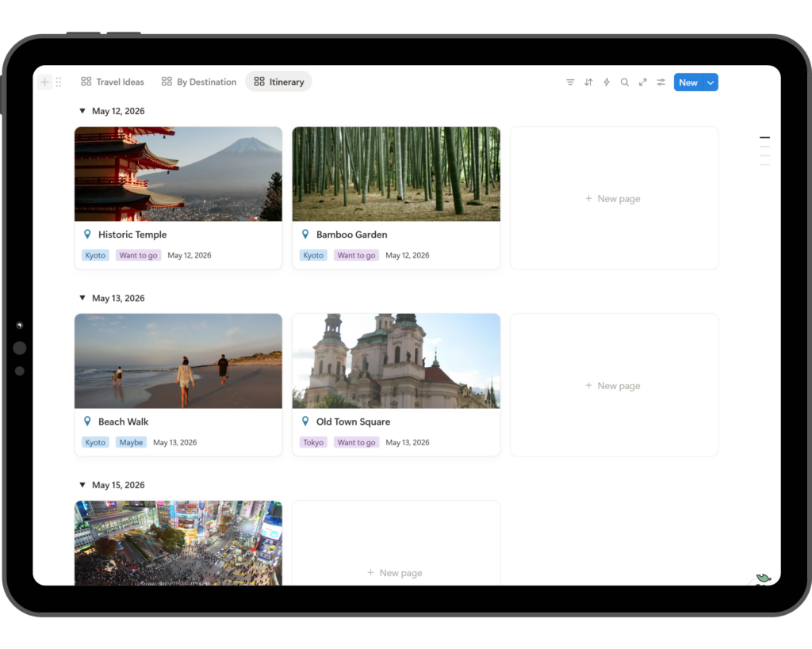The image size is (812, 649).
Task: Collapse the May 15, 2026 group
Action: click(82, 484)
